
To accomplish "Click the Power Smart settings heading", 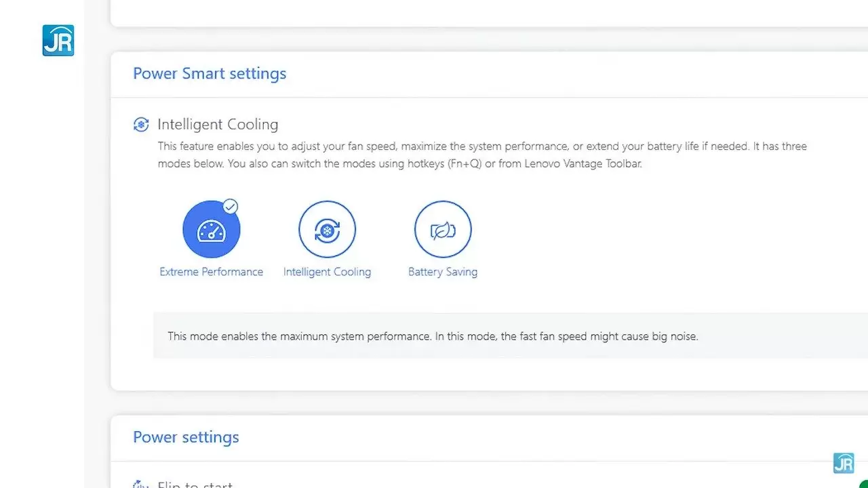I will [210, 73].
